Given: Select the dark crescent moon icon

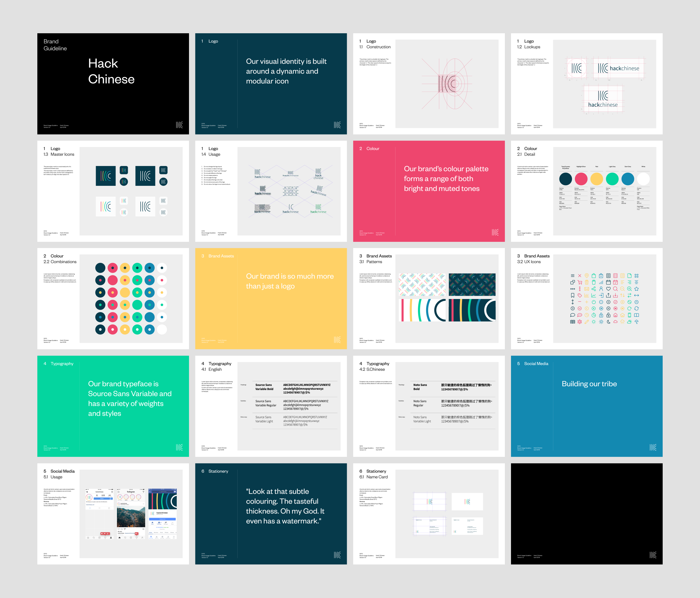Looking at the screenshot, I should pyautogui.click(x=608, y=322).
